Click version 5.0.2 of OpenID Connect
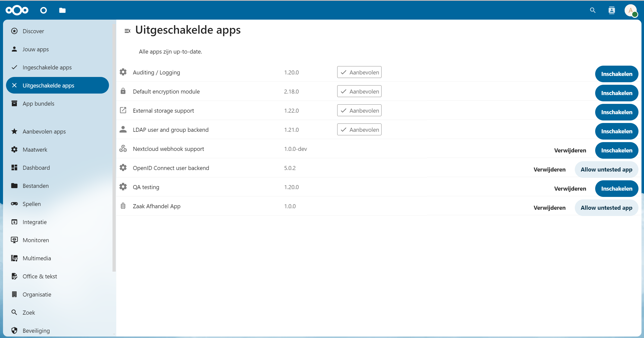The width and height of the screenshot is (644, 338). (x=290, y=168)
